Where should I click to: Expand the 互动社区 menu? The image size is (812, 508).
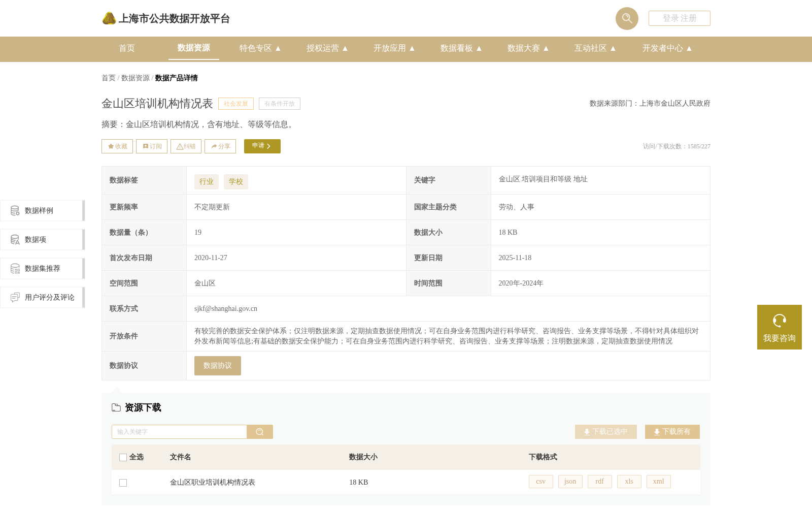coord(595,48)
